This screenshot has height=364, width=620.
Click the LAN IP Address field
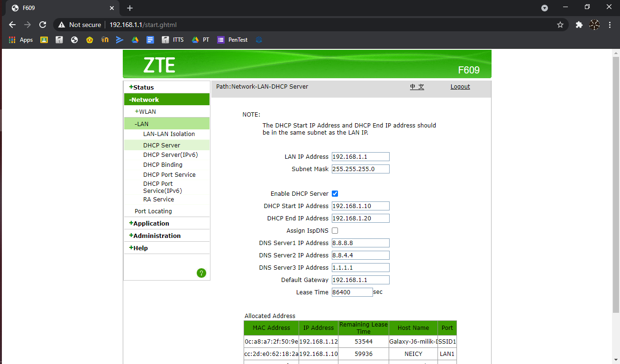tap(361, 157)
